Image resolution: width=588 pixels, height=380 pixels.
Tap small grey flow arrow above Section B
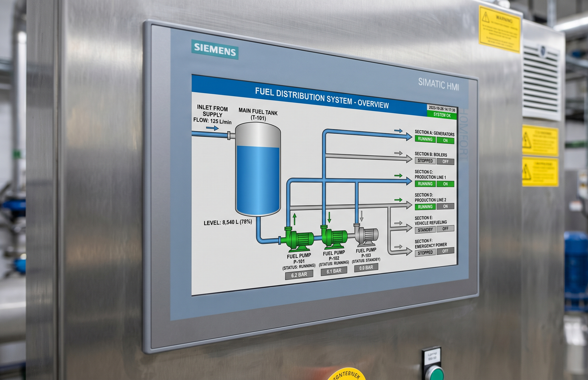coord(398,153)
